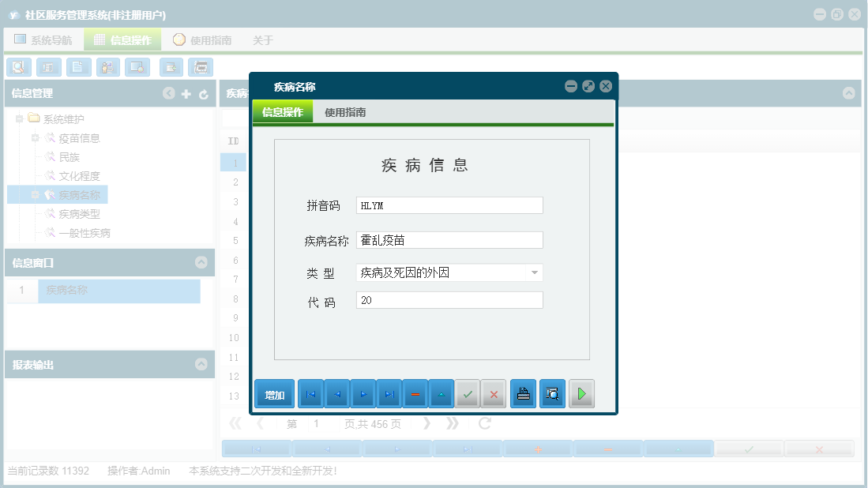Refresh the 信息管理 tree using its refresh icon
Viewport: 868px width, 488px height.
[203, 93]
